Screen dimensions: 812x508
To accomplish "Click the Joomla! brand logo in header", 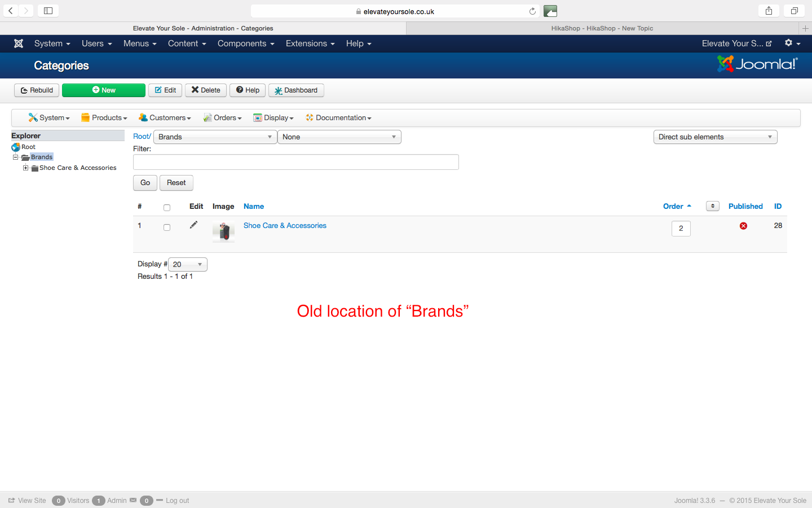I will pyautogui.click(x=757, y=64).
